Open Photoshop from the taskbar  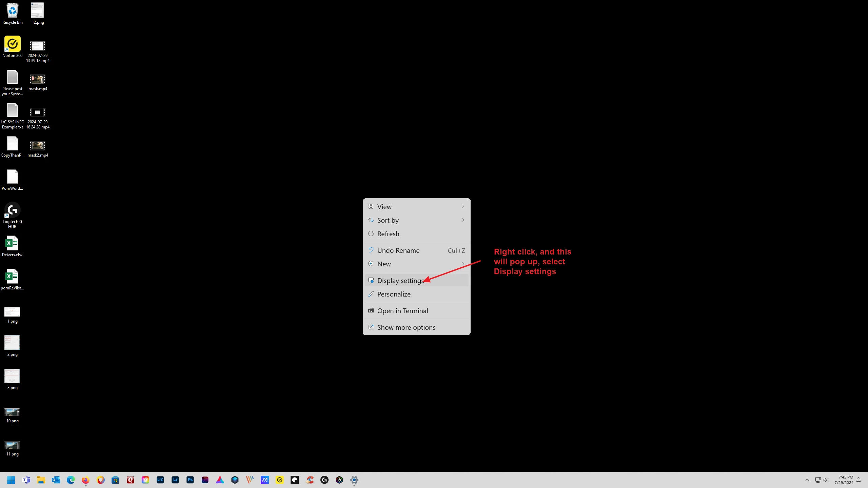190,480
